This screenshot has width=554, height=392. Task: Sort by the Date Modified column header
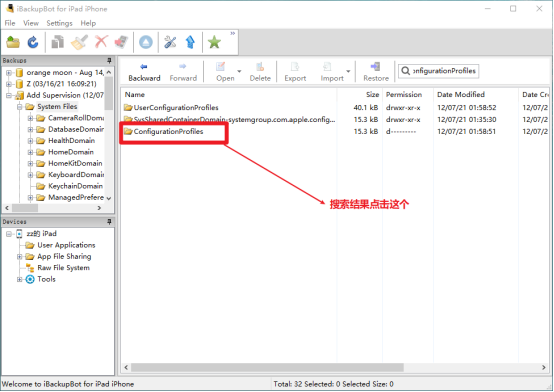point(476,95)
